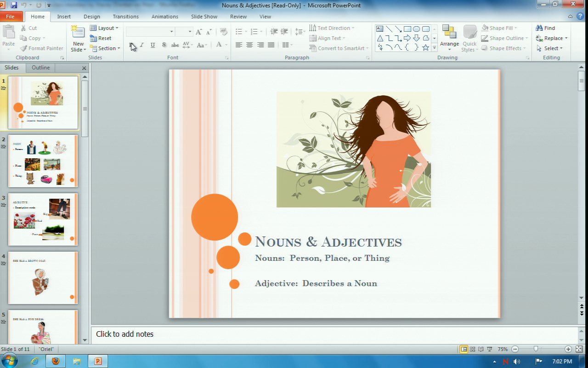The width and height of the screenshot is (588, 368).
Task: Switch to the Outline pane tab
Action: click(40, 68)
